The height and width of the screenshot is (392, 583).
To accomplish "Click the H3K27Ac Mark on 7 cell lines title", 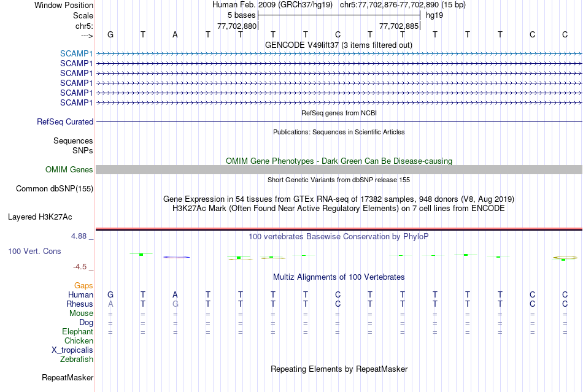I will tap(339, 208).
